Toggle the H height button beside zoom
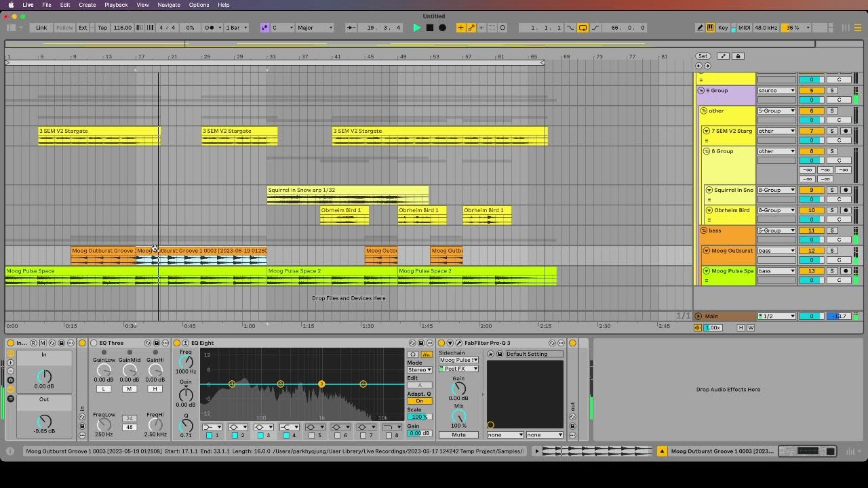Viewport: 868px width, 488px height. click(x=741, y=328)
